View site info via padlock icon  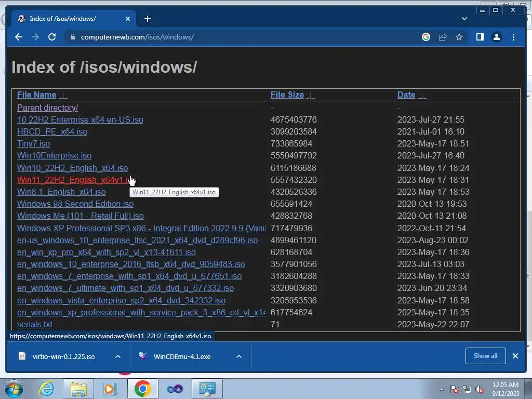point(73,37)
